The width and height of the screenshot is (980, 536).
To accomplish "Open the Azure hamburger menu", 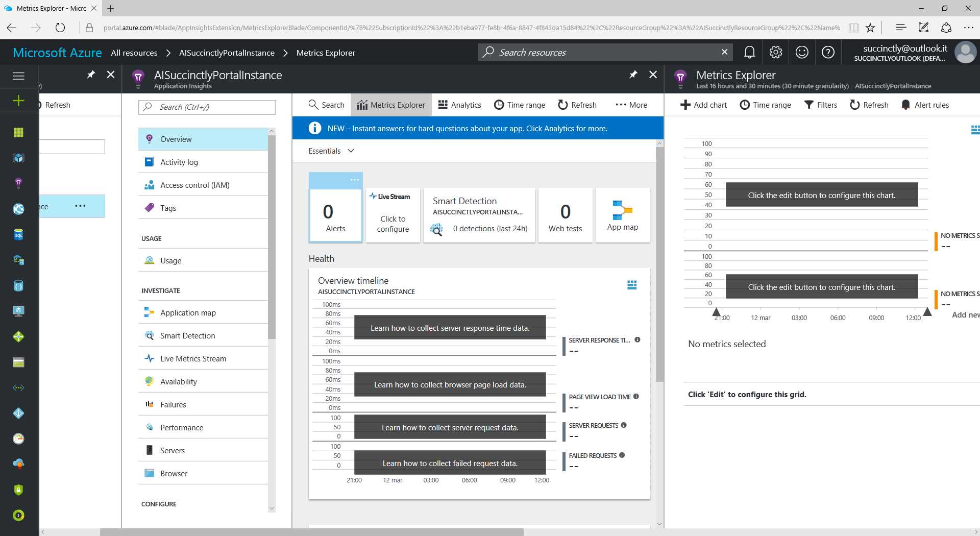I will [x=18, y=76].
